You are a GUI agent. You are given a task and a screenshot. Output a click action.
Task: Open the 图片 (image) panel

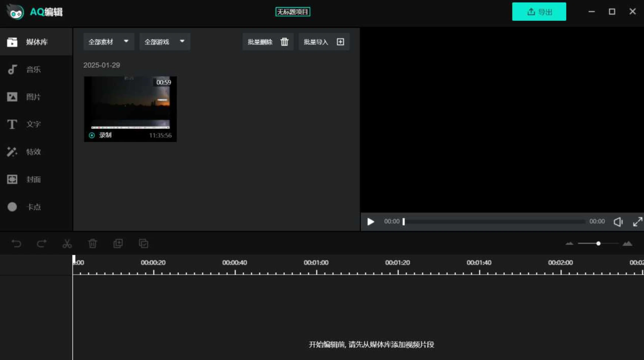pyautogui.click(x=33, y=97)
